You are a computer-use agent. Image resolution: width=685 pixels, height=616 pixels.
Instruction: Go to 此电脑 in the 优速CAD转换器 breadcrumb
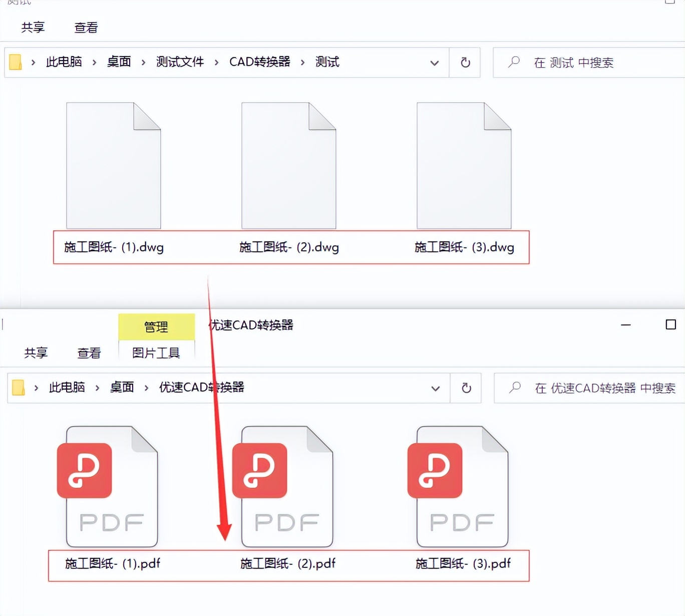click(67, 387)
